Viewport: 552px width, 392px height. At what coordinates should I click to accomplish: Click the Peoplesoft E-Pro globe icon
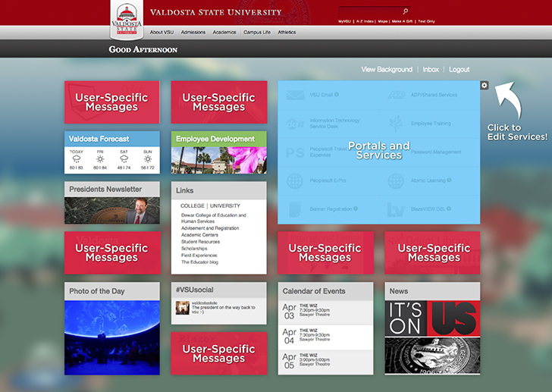pos(295,181)
